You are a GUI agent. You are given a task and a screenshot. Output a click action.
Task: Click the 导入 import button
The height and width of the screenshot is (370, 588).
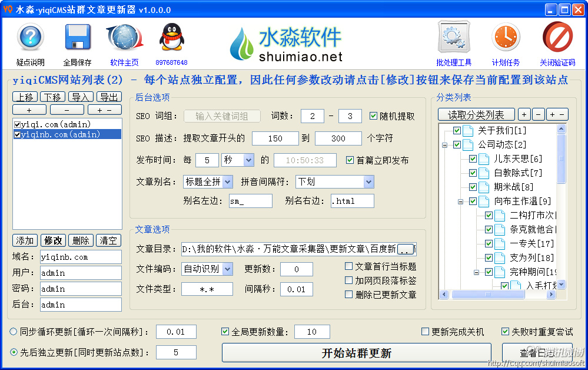81,97
